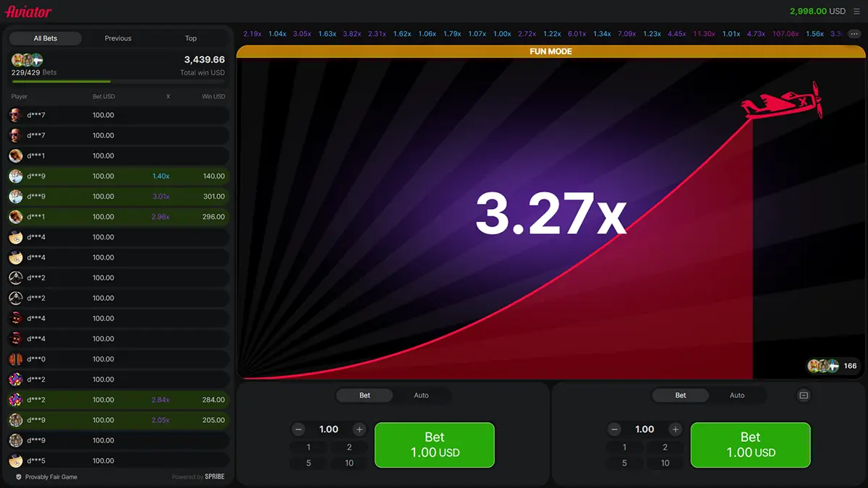The image size is (868, 488).
Task: Place the green 1.00 USD bet on left
Action: (x=435, y=445)
